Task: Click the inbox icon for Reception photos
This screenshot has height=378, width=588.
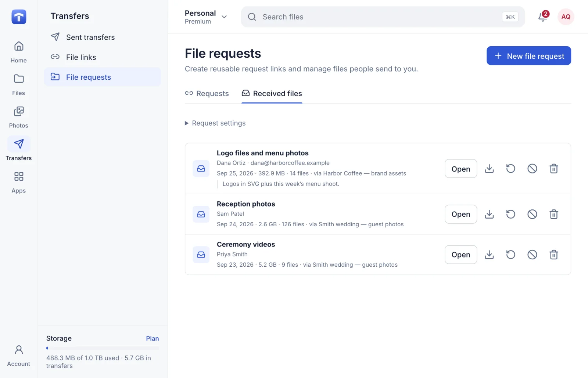Action: [201, 214]
